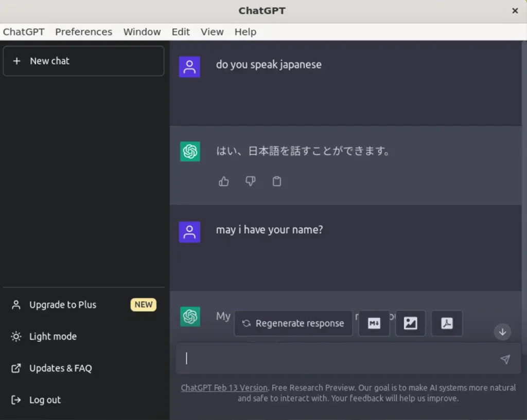Click the regenerate circular arrows icon

click(x=247, y=323)
